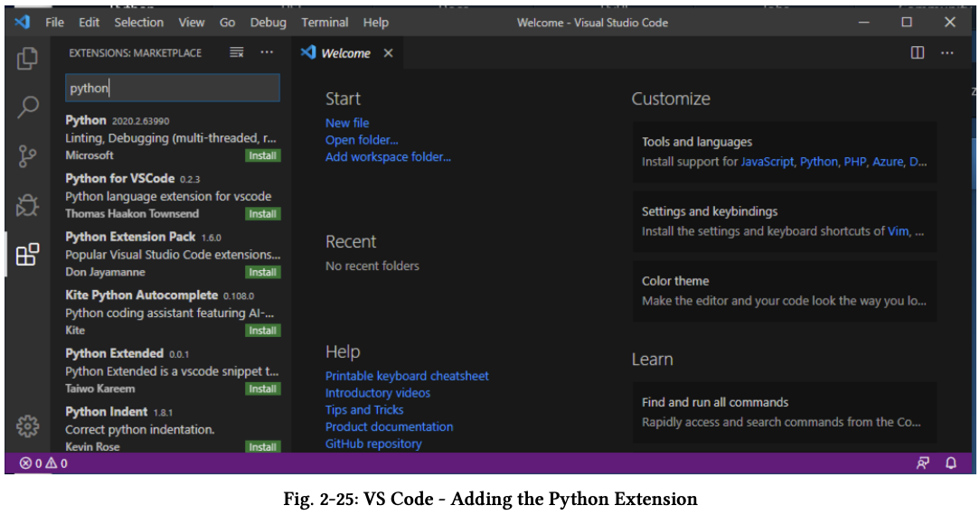Open the Extensions panel More Actions menu

coord(267,52)
